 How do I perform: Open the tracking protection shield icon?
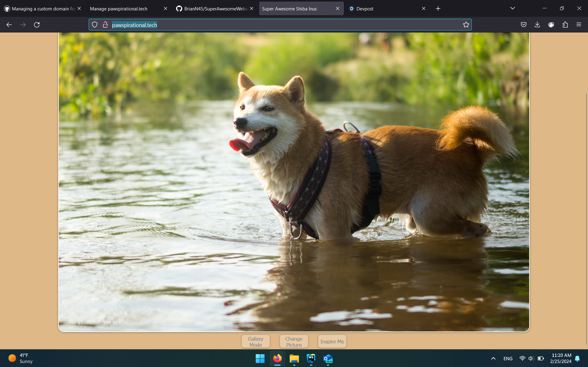click(95, 25)
